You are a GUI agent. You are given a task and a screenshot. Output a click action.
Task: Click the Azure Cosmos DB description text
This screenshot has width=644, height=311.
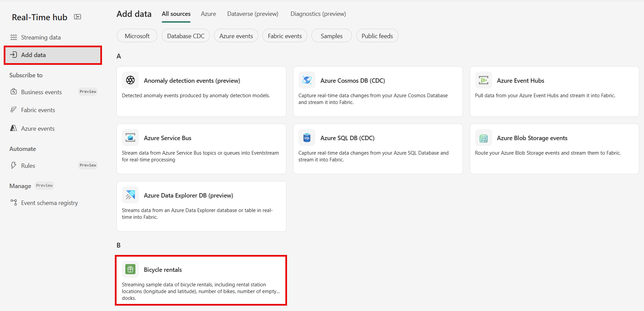(373, 99)
